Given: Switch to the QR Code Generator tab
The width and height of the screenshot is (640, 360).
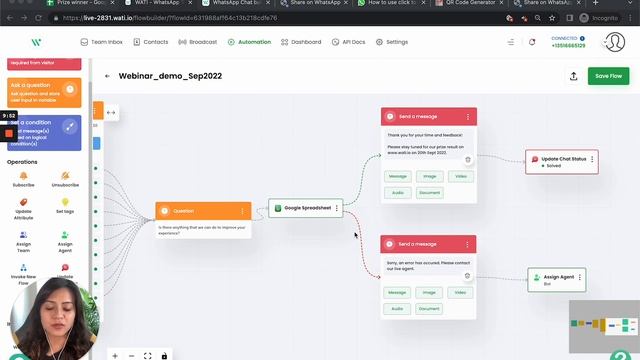Looking at the screenshot, I should point(471,3).
